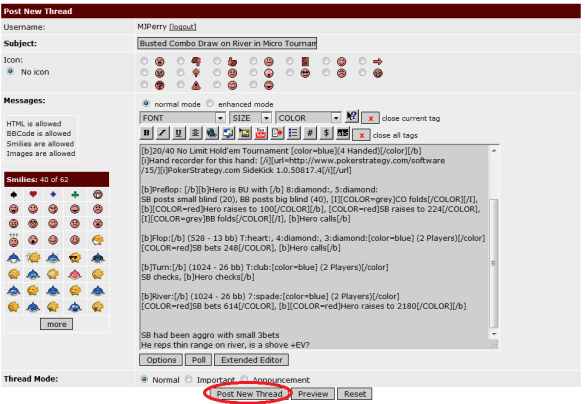Viewport: 585px width, 404px height.
Task: Click the 'Smilies are allowed' text
Action: point(40,144)
